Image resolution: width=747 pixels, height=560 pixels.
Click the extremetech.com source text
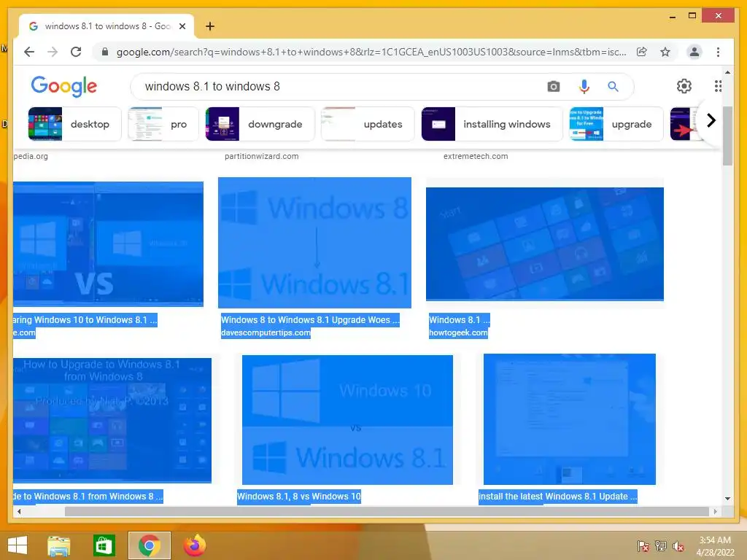point(476,156)
